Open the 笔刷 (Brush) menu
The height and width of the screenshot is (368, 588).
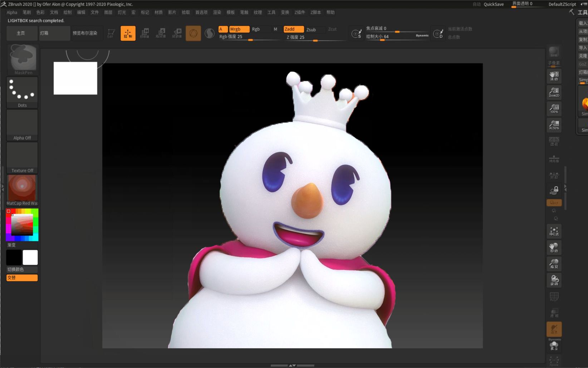coord(27,12)
